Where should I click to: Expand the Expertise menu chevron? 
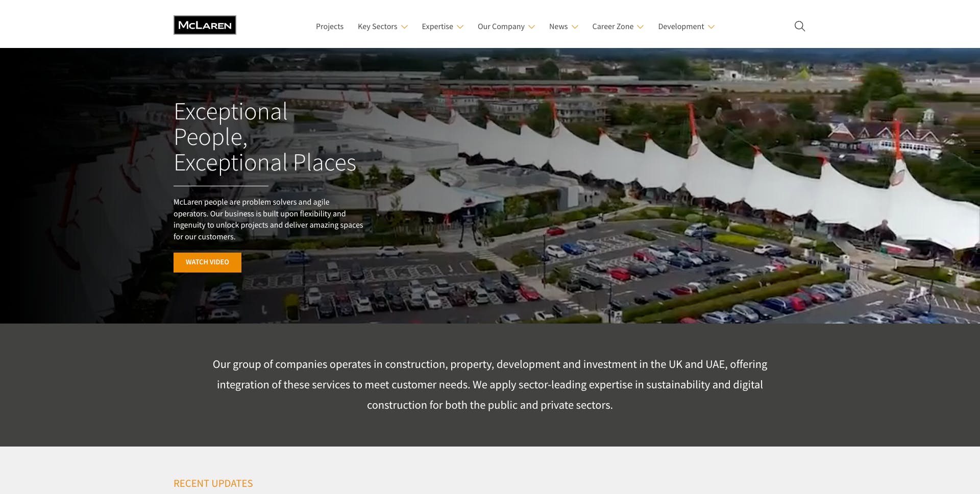pyautogui.click(x=461, y=27)
